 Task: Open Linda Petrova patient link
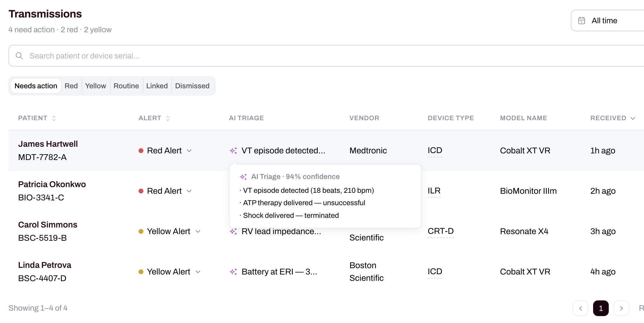click(45, 265)
